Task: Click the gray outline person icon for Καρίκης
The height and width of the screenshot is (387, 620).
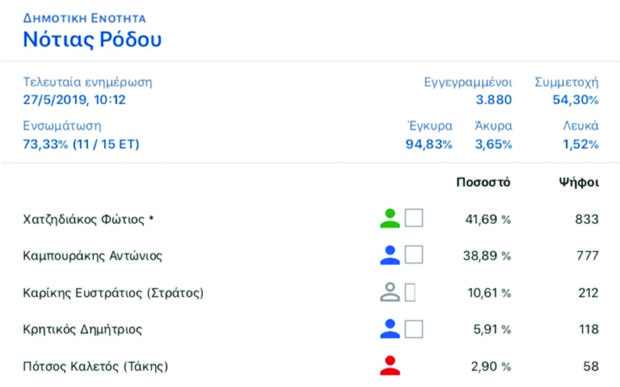Action: coord(390,292)
